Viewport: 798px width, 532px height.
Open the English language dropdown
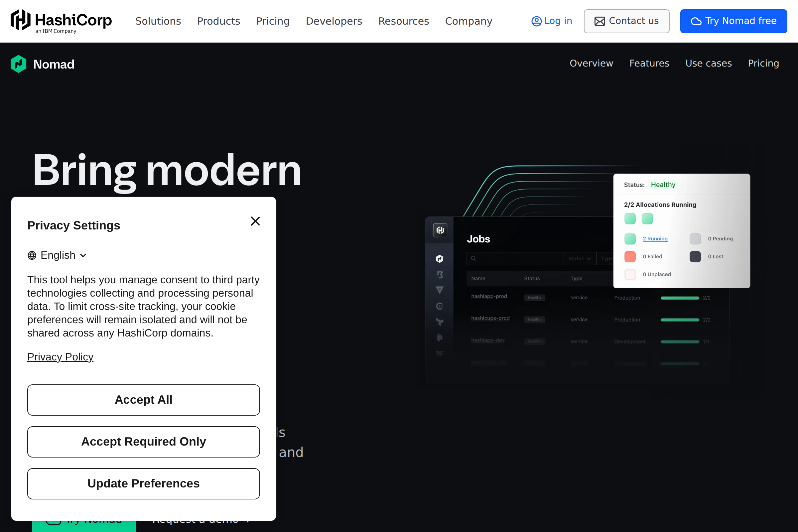57,255
